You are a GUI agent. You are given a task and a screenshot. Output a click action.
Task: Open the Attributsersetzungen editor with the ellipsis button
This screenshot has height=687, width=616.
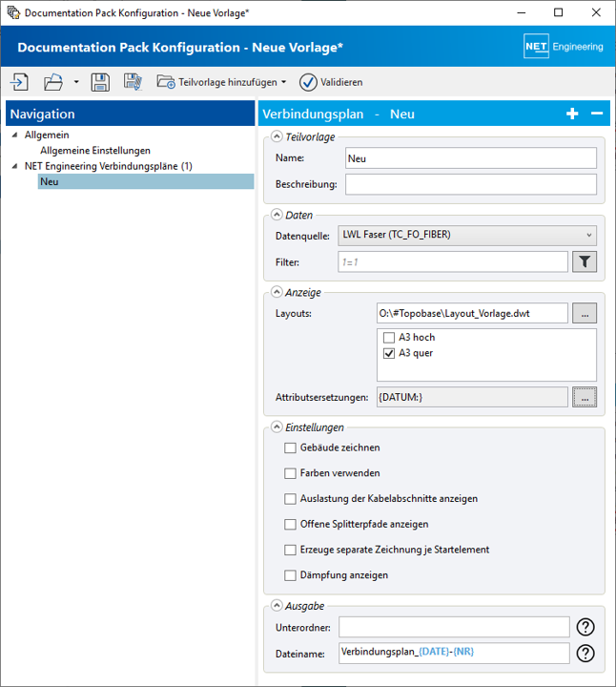pyautogui.click(x=585, y=397)
